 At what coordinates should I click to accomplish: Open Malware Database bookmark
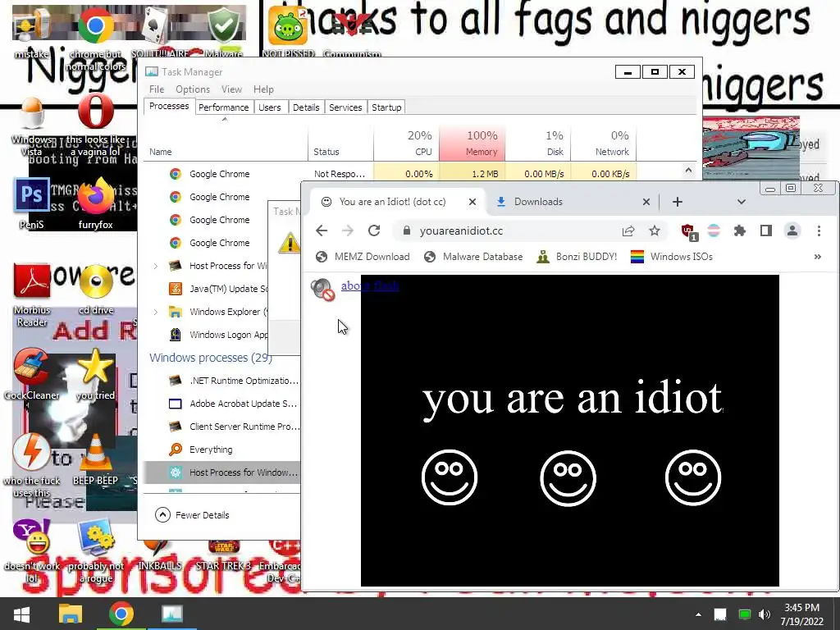coord(473,257)
